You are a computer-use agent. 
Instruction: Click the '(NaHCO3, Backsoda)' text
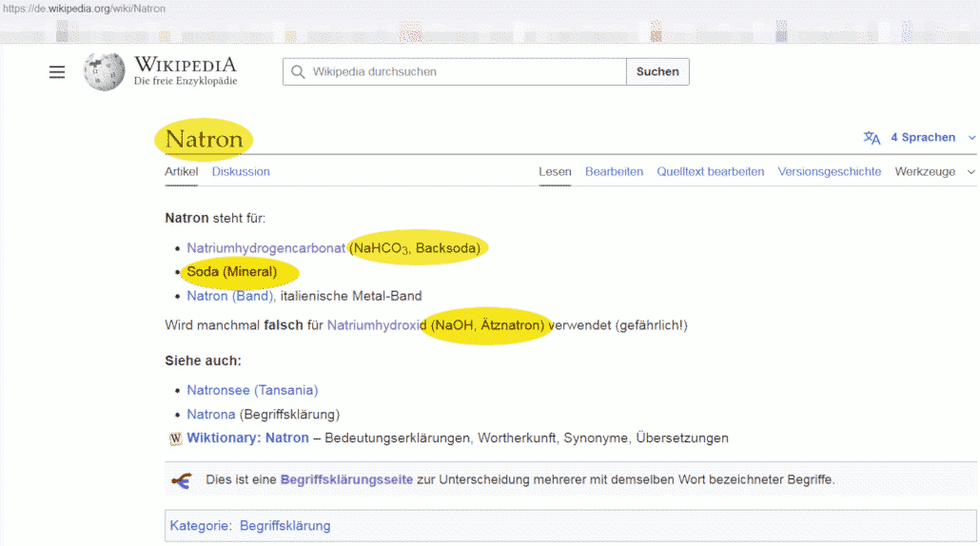pos(415,248)
